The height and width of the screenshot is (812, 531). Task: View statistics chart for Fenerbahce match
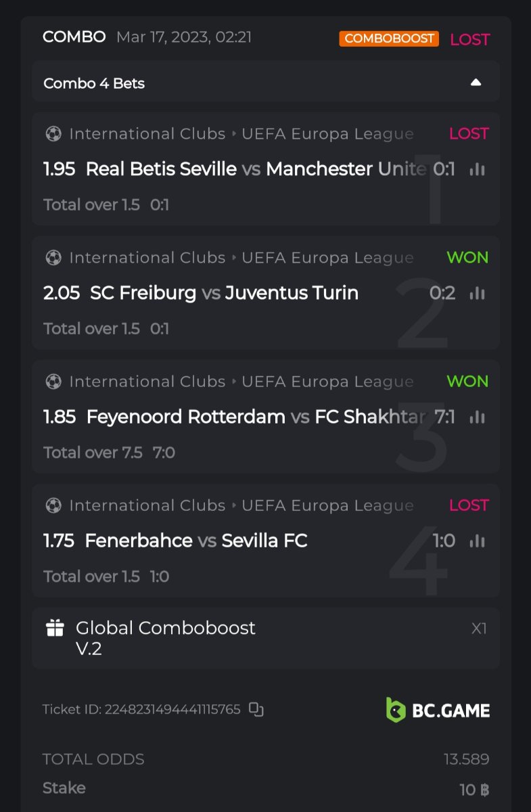click(x=478, y=541)
